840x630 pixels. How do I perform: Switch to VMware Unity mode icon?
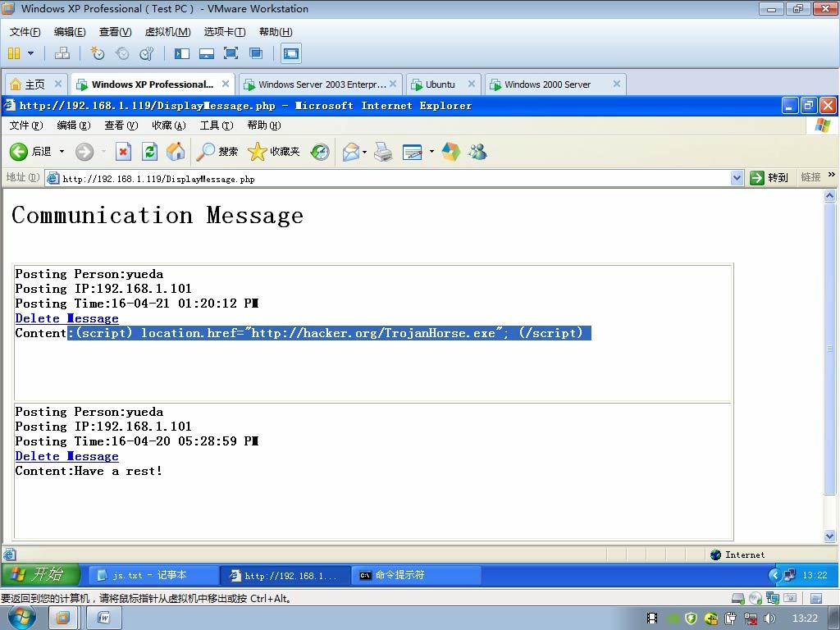coord(256,53)
